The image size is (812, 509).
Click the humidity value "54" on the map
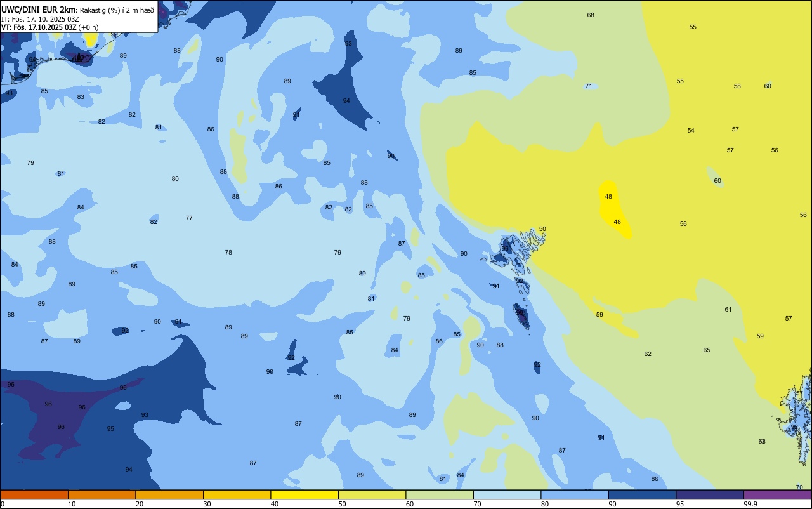point(691,131)
